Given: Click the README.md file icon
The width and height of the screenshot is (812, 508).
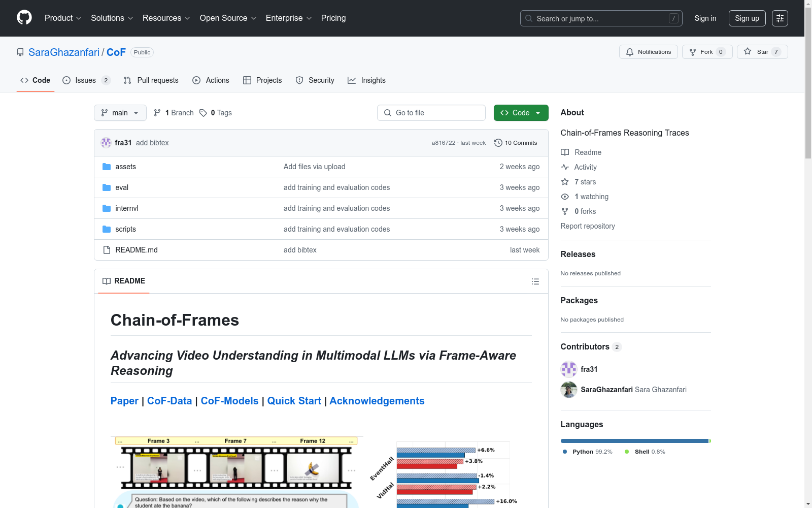Looking at the screenshot, I should coord(107,250).
